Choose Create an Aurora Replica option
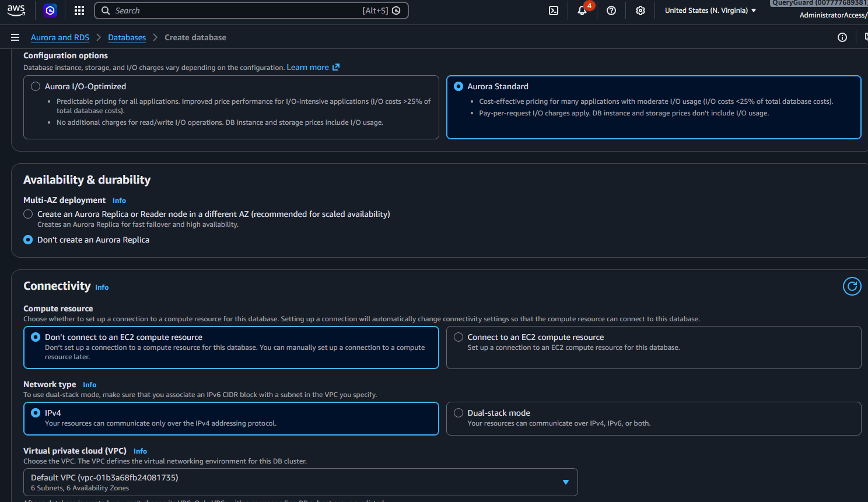868x502 pixels. click(x=28, y=214)
